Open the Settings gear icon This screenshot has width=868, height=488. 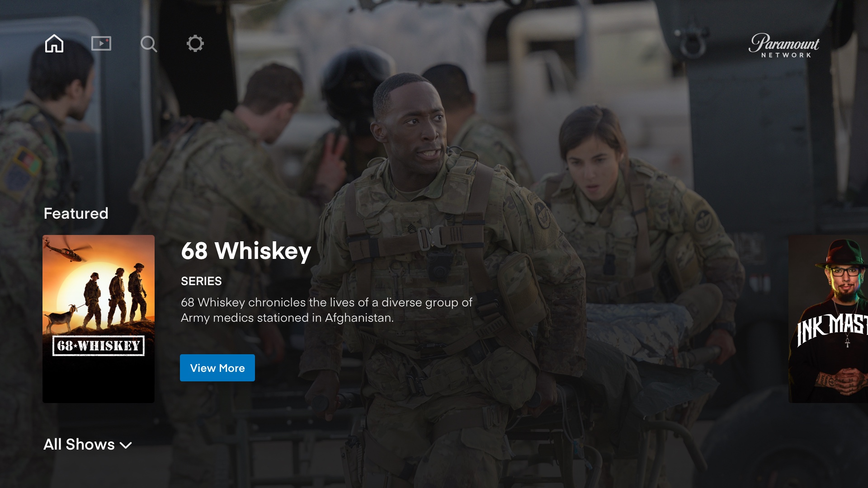(x=195, y=43)
